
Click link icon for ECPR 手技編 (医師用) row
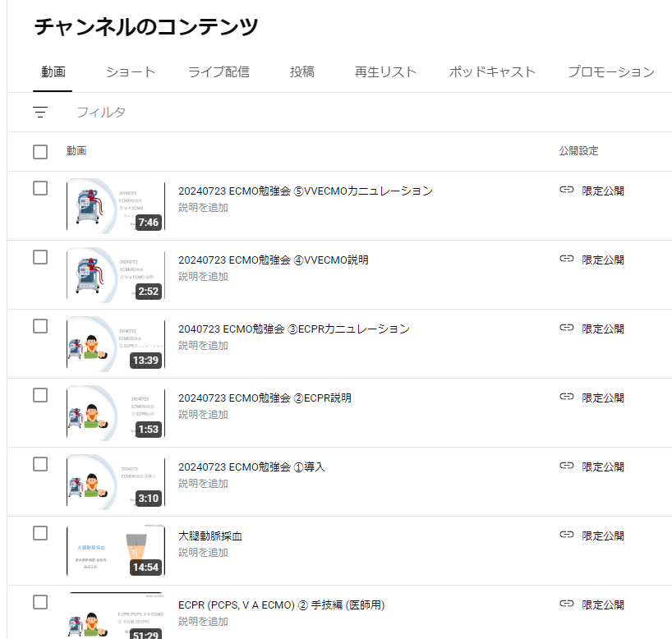tap(566, 604)
